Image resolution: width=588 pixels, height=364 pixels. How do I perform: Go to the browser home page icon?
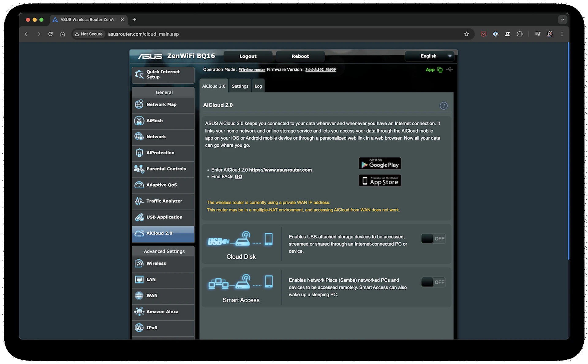[x=62, y=34]
